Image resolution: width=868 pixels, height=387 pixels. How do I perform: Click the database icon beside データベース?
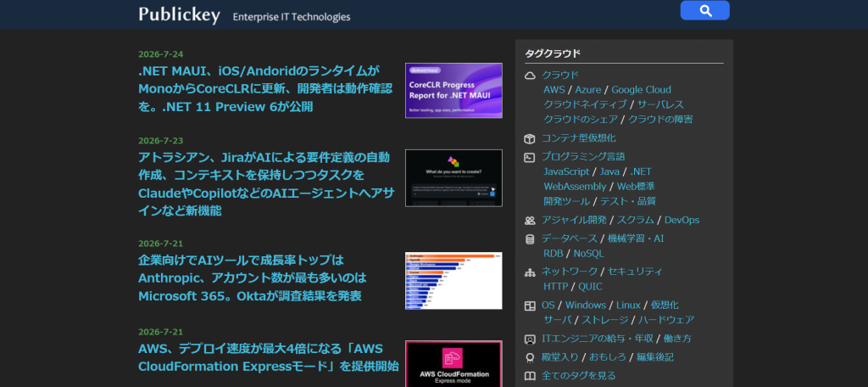tap(530, 239)
